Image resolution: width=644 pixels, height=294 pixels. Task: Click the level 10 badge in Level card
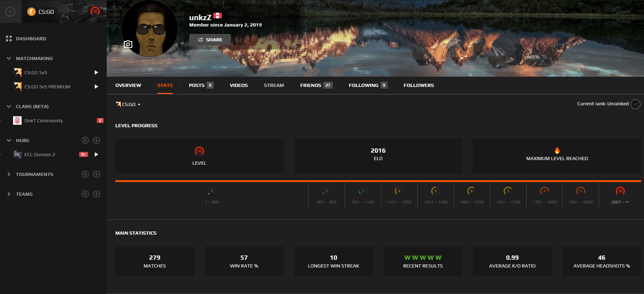pyautogui.click(x=199, y=151)
